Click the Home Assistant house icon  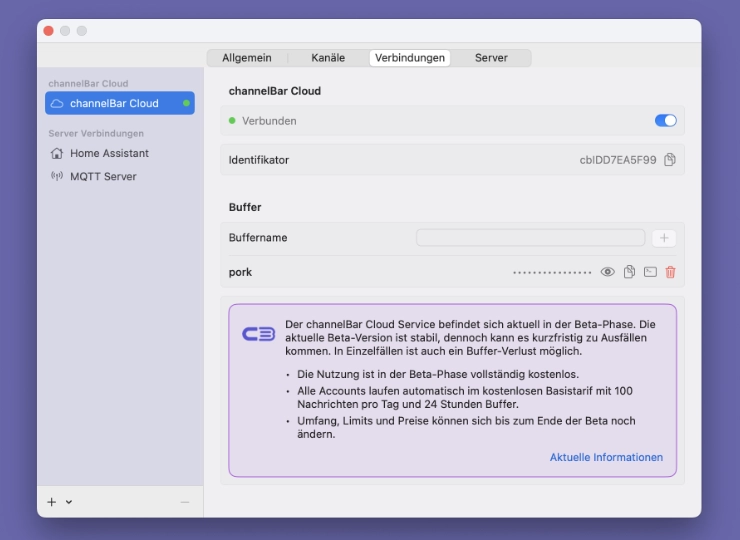point(57,153)
